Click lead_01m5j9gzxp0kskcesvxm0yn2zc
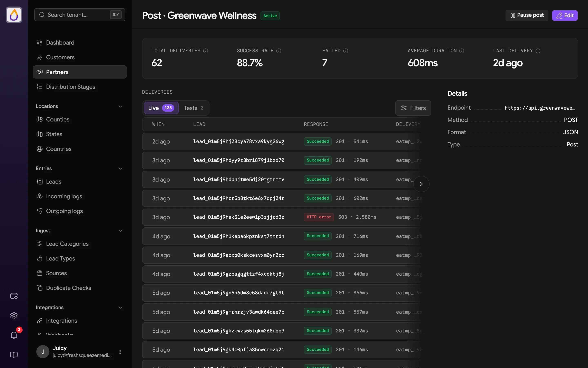 [239, 255]
